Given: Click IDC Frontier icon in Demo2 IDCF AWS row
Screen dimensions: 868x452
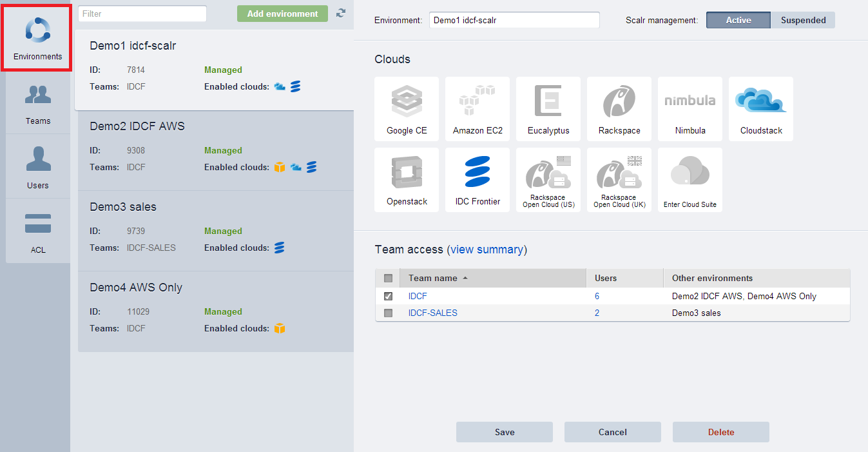Looking at the screenshot, I should click(x=311, y=167).
